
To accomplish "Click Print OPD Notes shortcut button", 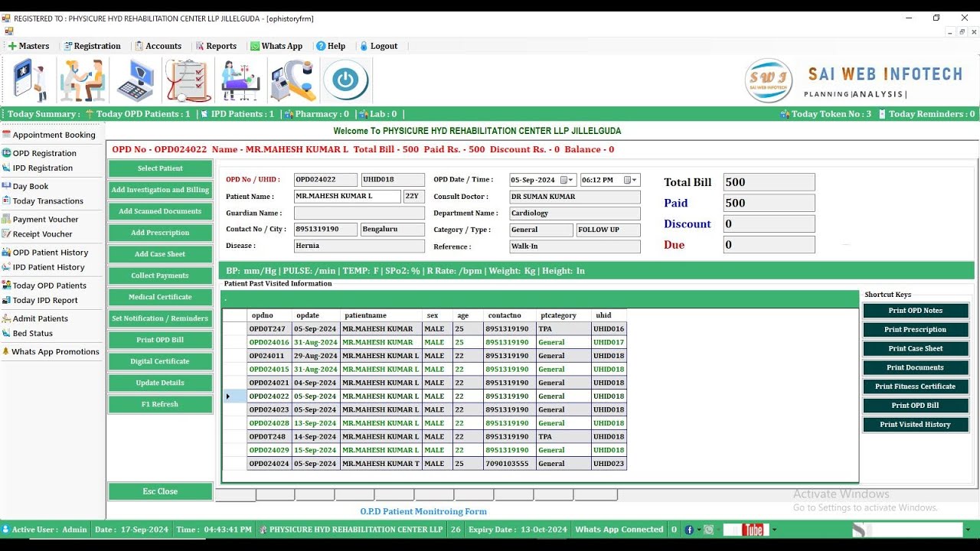I will 916,311.
